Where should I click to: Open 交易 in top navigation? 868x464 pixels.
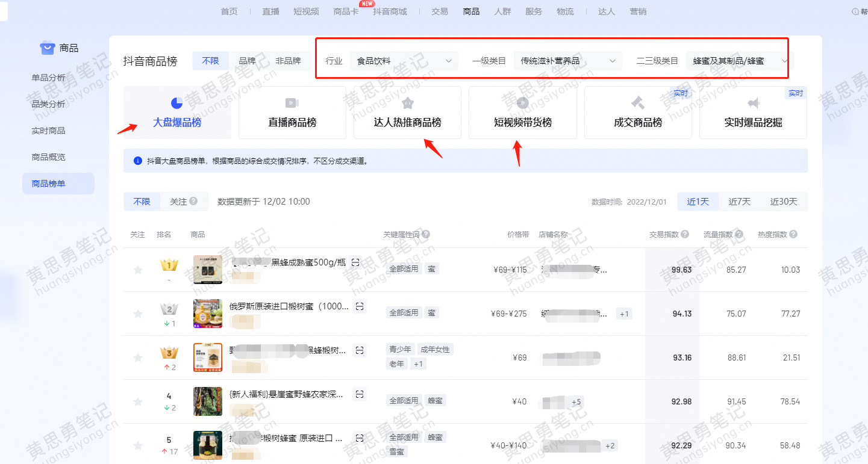point(440,11)
